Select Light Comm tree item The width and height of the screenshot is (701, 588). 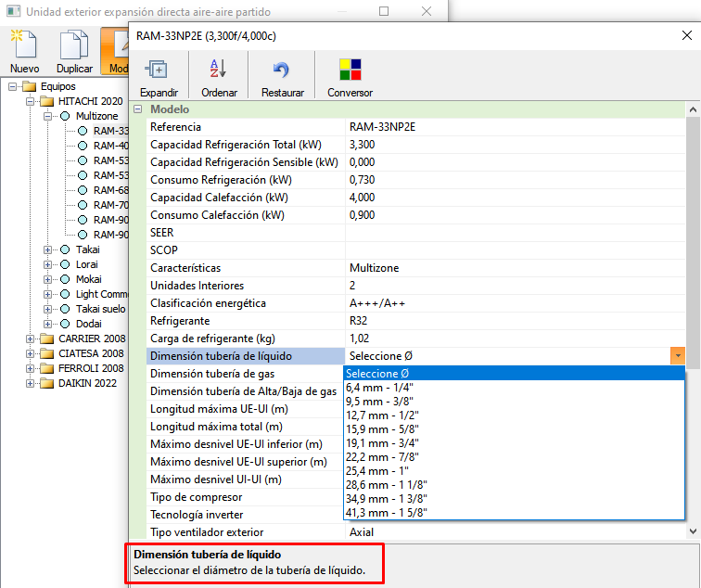[101, 294]
